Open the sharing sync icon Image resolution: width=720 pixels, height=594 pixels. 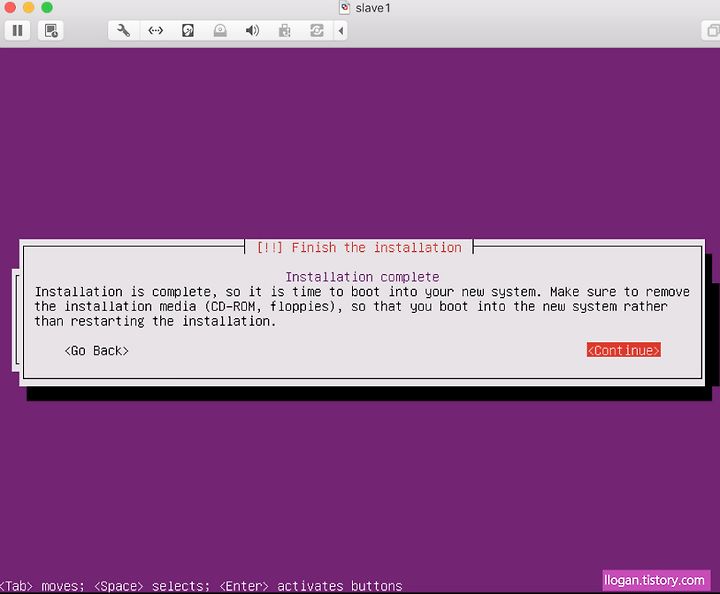click(316, 31)
